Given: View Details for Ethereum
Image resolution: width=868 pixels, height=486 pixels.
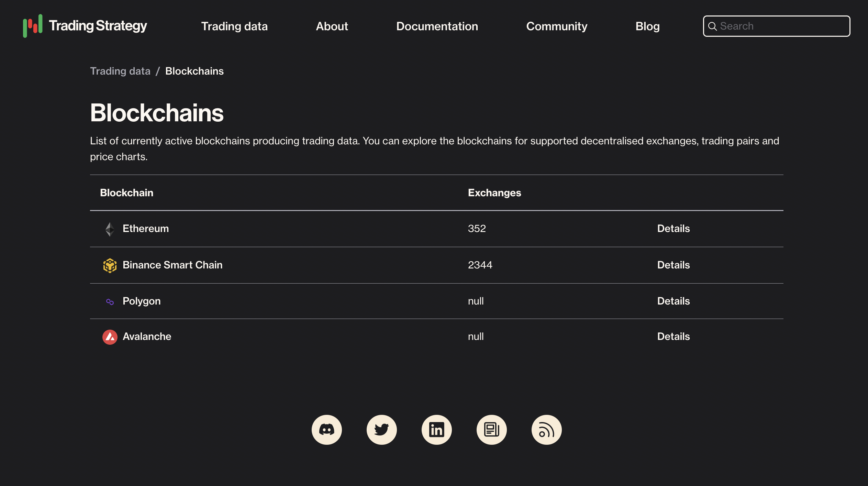Looking at the screenshot, I should (x=673, y=229).
